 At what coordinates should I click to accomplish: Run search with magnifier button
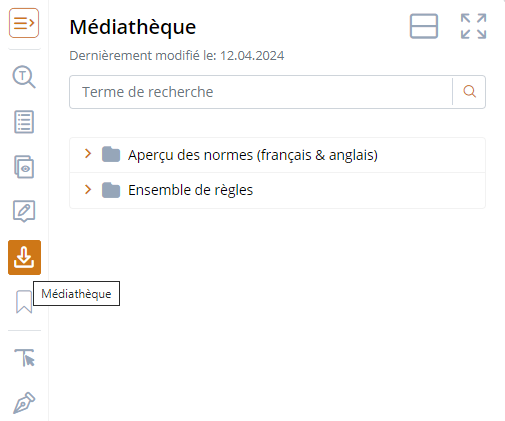click(469, 92)
